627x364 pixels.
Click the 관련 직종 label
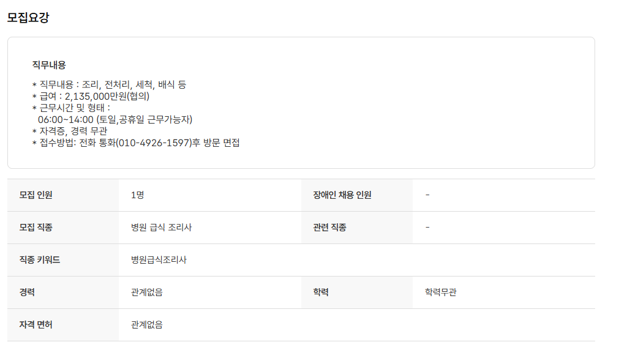(x=329, y=228)
